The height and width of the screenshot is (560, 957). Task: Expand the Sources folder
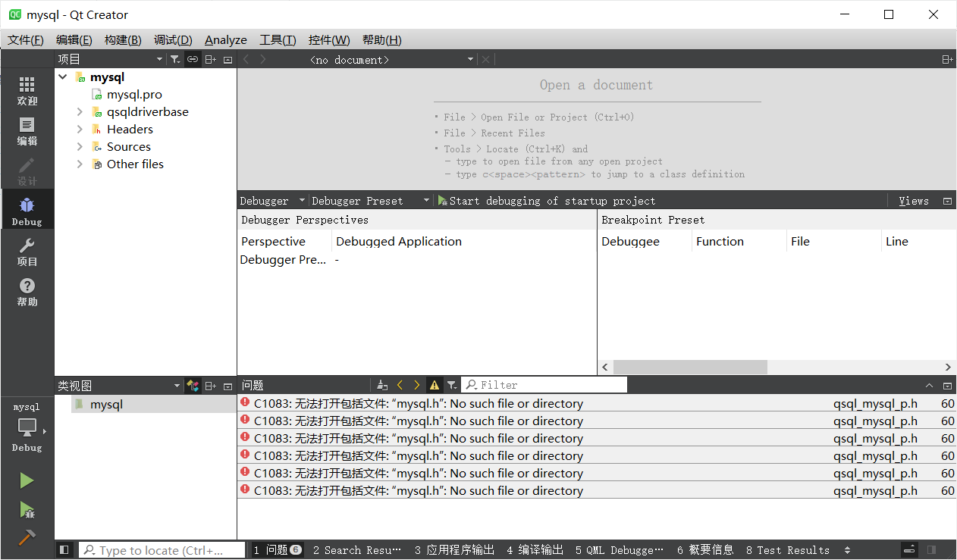tap(80, 147)
